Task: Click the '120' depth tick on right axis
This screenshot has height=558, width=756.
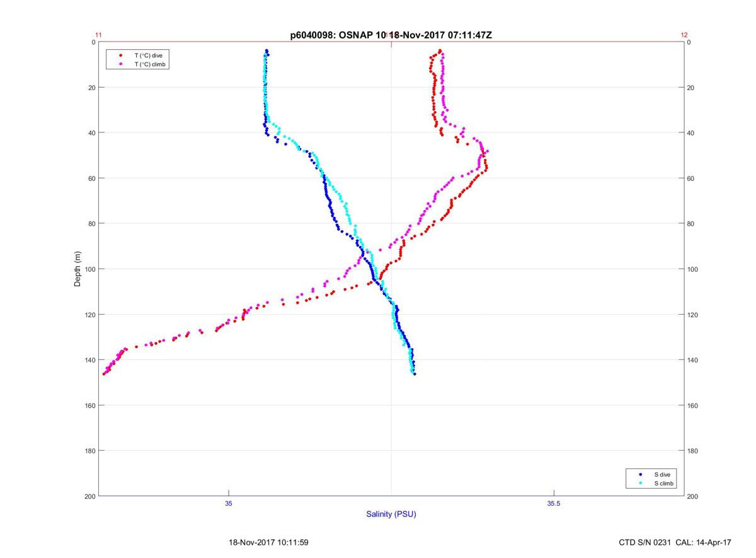Action: tap(693, 315)
